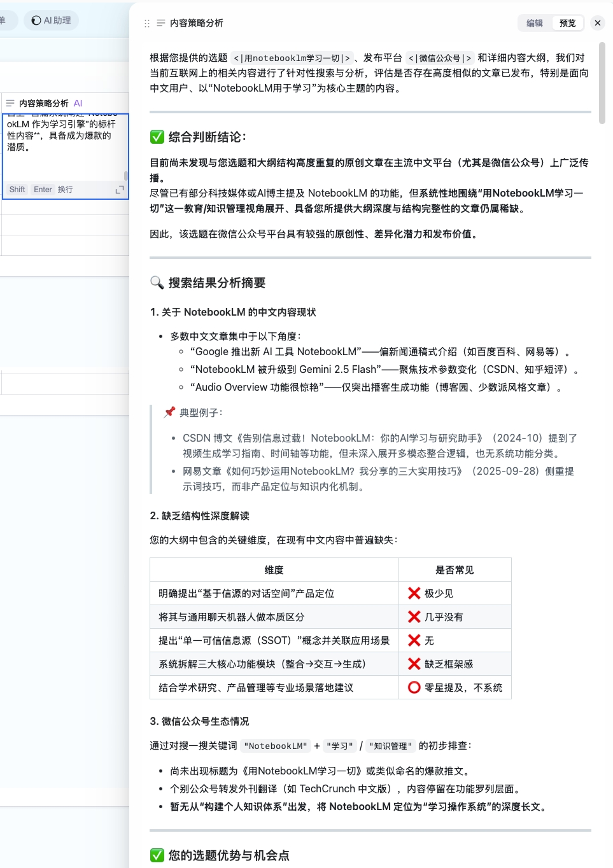Click the cell 结合学术研究、产品管理等专业场景落地建议
This screenshot has width=613, height=868.
274,687
